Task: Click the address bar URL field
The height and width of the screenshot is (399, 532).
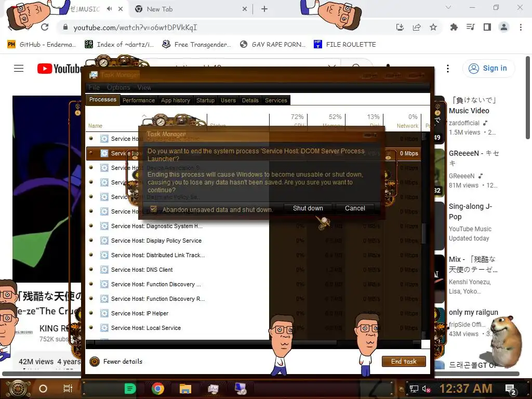Action: [x=224, y=28]
